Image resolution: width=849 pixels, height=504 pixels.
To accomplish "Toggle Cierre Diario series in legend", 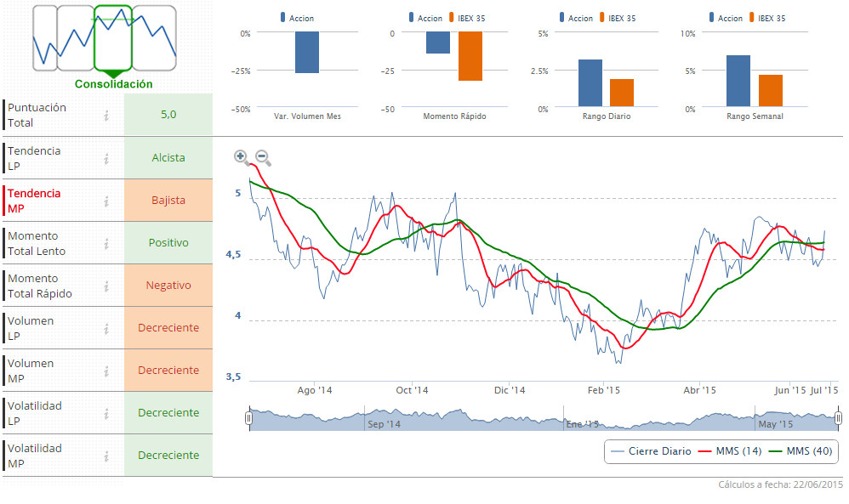I will [x=651, y=451].
